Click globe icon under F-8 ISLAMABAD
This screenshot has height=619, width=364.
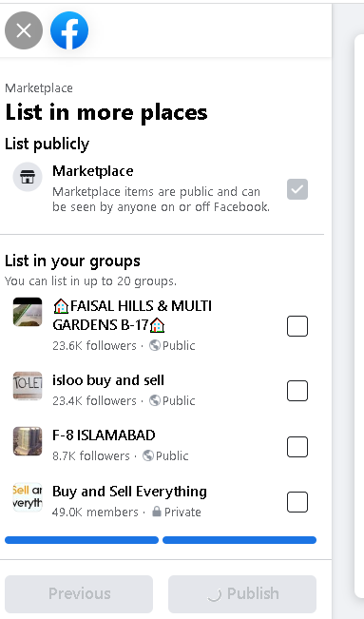pyautogui.click(x=148, y=455)
